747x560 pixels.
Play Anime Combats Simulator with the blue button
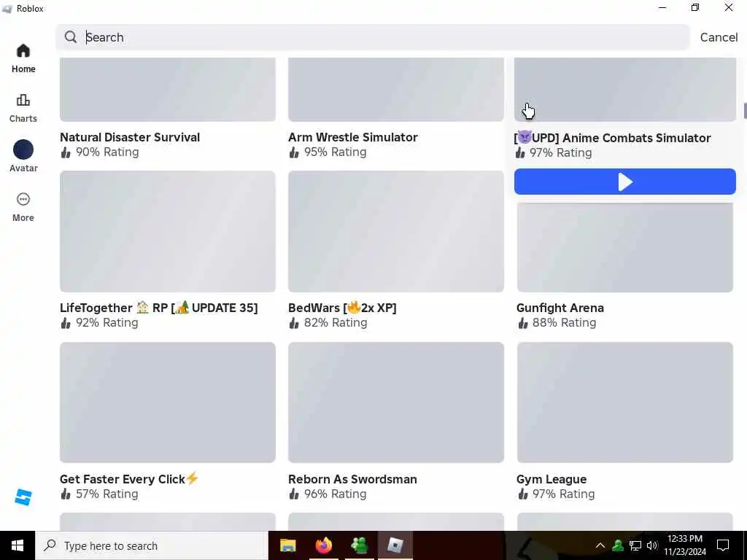point(625,182)
